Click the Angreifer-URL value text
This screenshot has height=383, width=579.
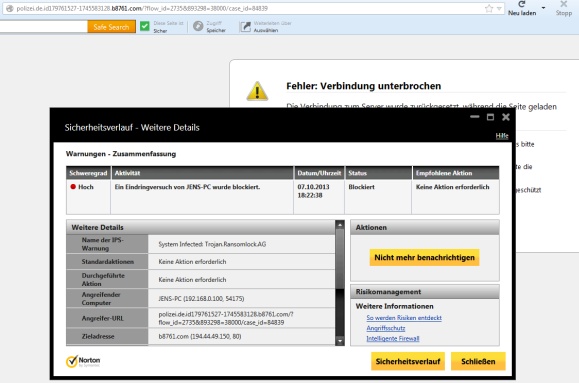click(x=226, y=318)
